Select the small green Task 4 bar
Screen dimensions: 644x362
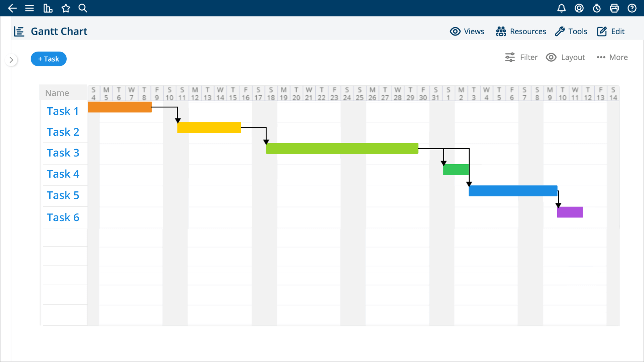[456, 170]
